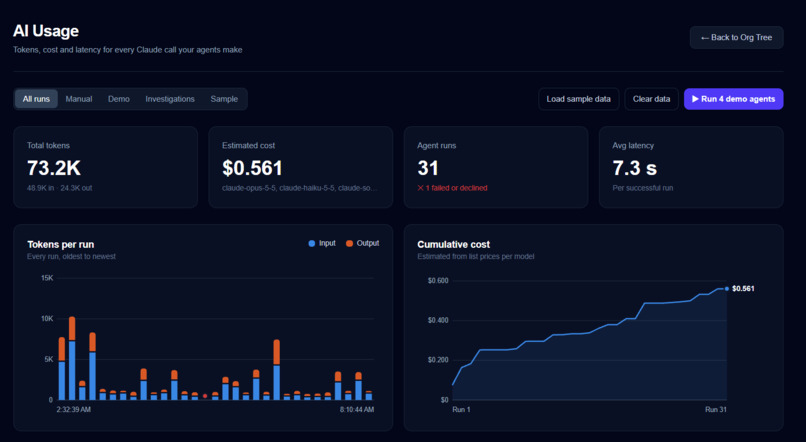
Task: Open the Demo filter tab
Action: click(x=119, y=99)
